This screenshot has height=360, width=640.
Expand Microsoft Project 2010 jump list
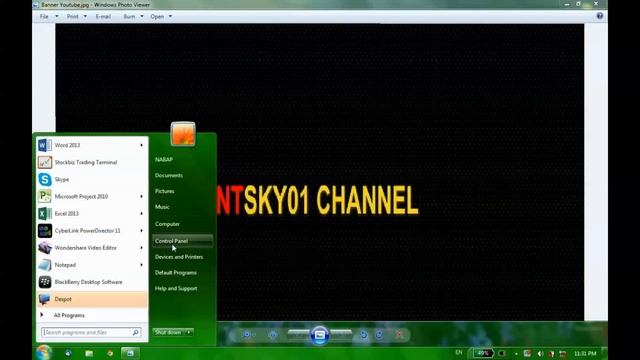coord(142,197)
